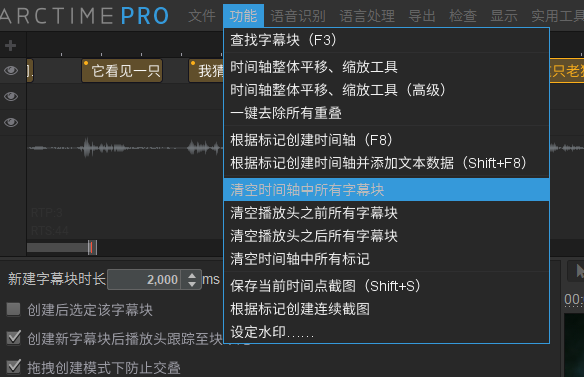
Task: Decrease subtitle block duration with down arrow
Action: (192, 284)
